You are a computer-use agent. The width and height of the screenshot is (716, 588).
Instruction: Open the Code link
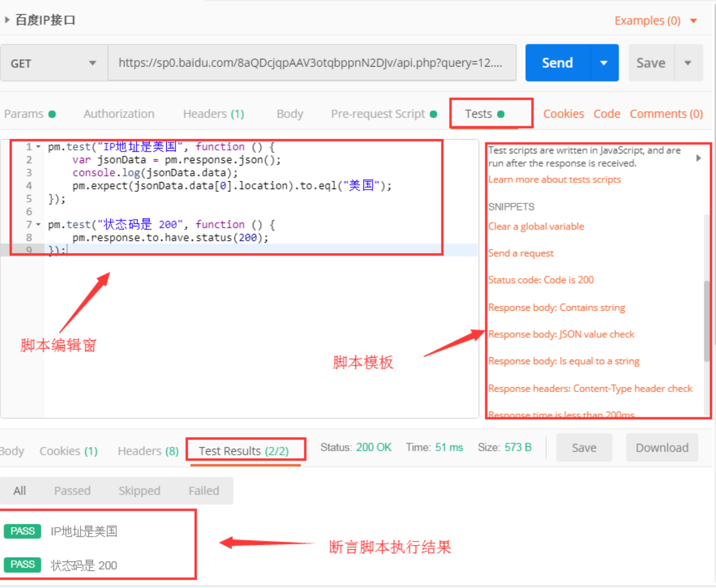pos(607,114)
